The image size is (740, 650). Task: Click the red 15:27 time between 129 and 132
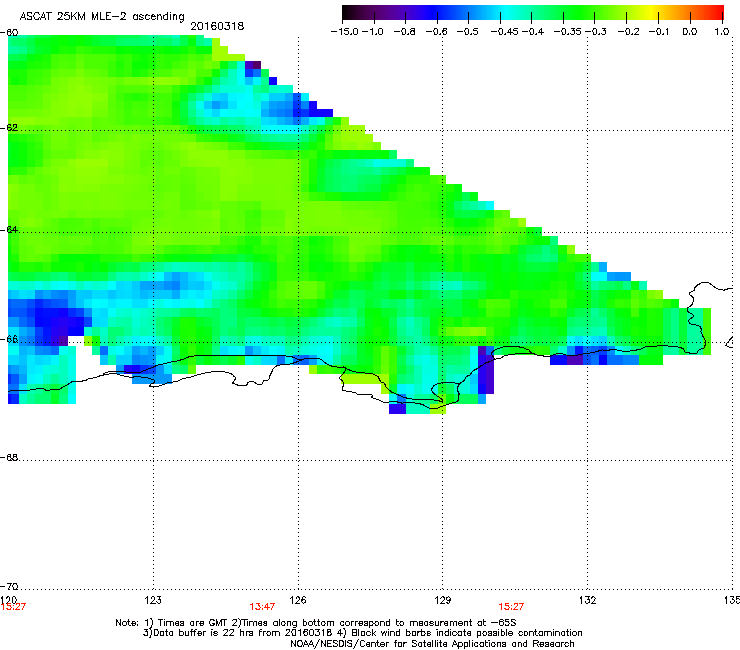511,607
